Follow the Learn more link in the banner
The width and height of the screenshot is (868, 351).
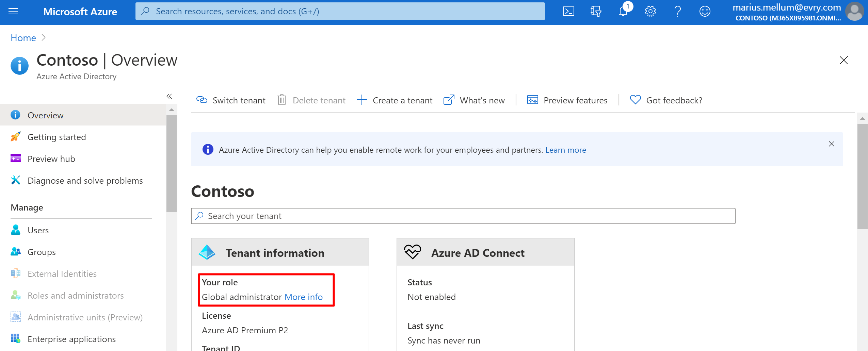(565, 150)
